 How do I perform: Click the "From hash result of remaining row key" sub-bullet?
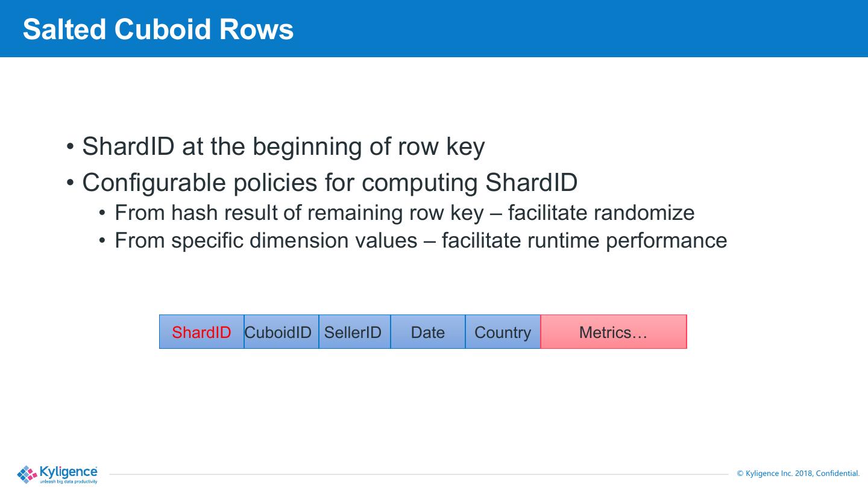pos(299,213)
